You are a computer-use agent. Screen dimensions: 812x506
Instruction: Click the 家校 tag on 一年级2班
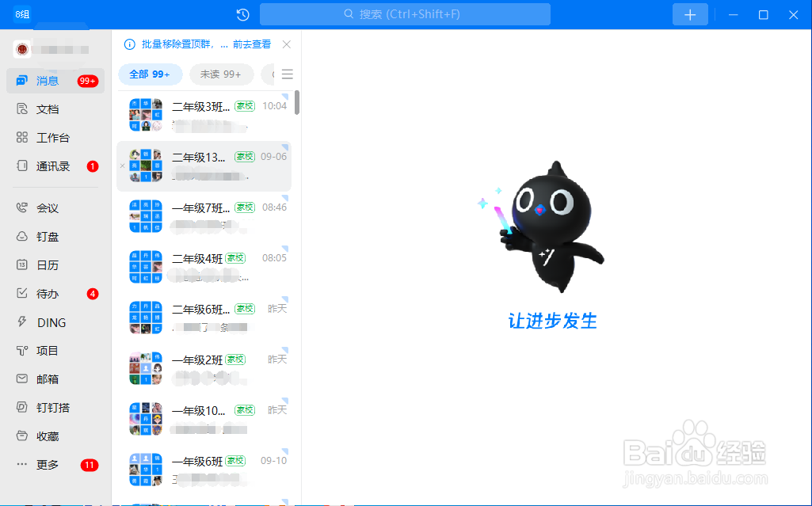tap(235, 360)
